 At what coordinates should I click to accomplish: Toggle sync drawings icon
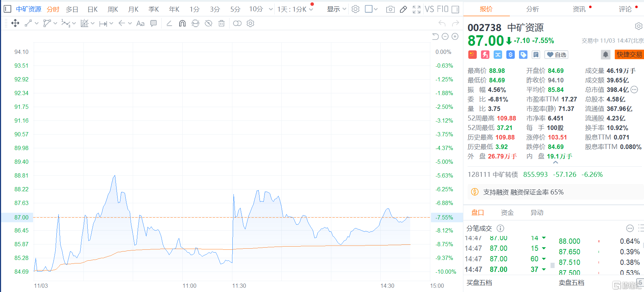point(195,24)
